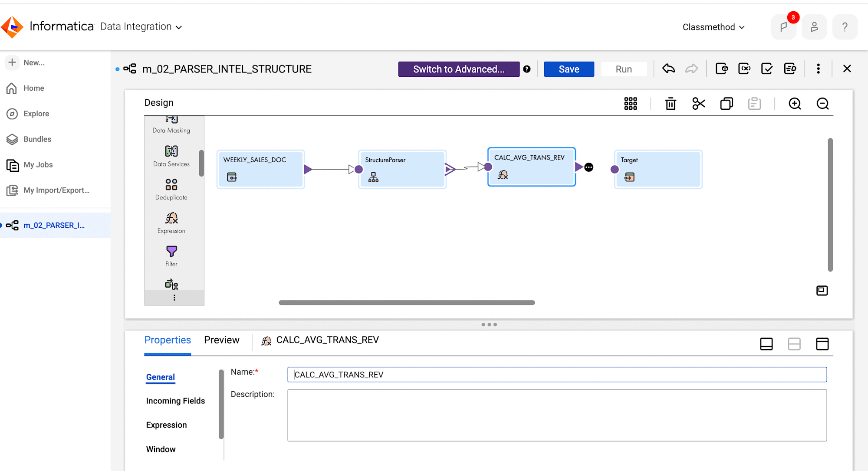
Task: Click the Run button
Action: 624,69
